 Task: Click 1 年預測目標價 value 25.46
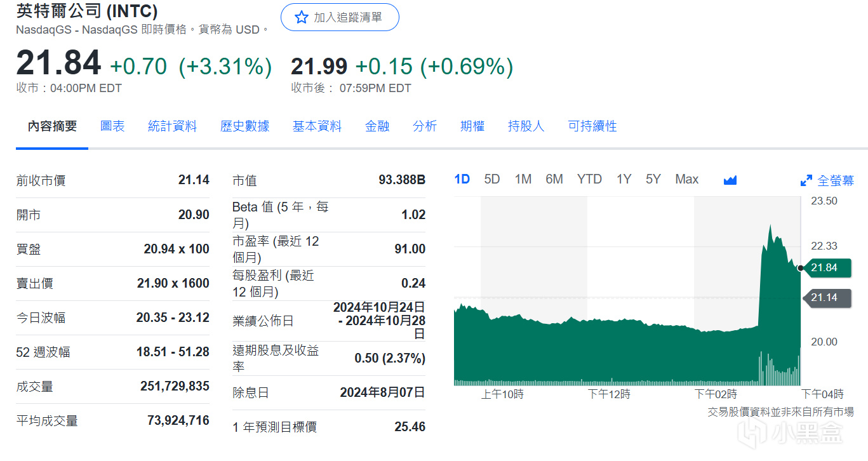click(410, 427)
